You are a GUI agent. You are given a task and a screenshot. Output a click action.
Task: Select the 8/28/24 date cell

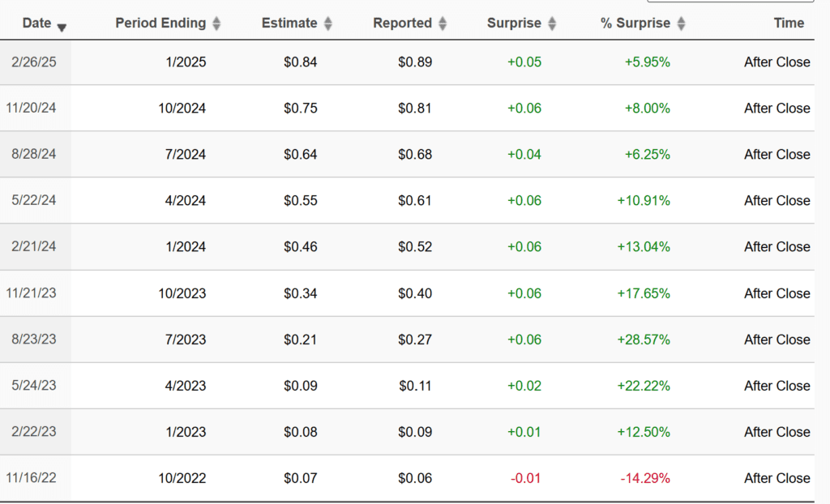click(x=34, y=154)
